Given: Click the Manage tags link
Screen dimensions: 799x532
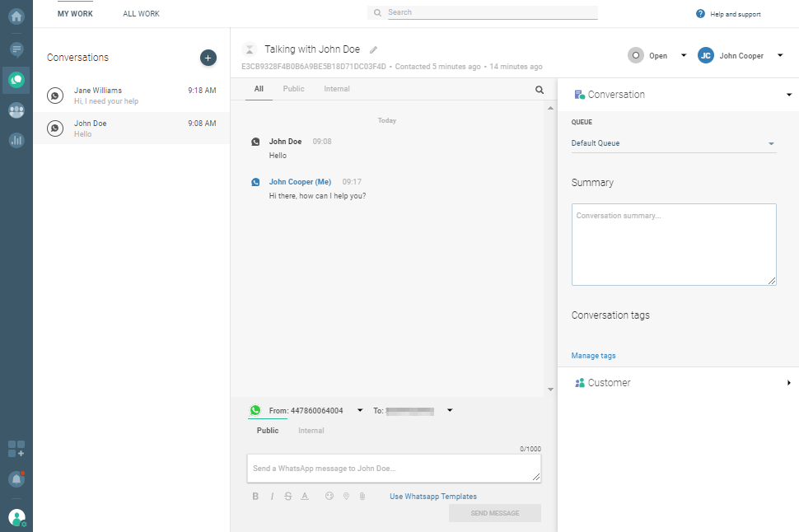Looking at the screenshot, I should point(593,356).
